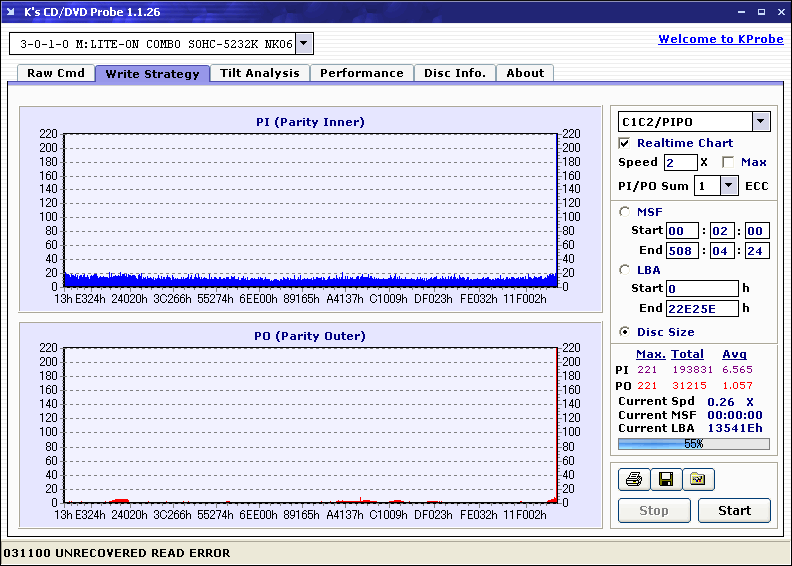Open the drive selection dropdown
792x566 pixels.
click(x=305, y=44)
